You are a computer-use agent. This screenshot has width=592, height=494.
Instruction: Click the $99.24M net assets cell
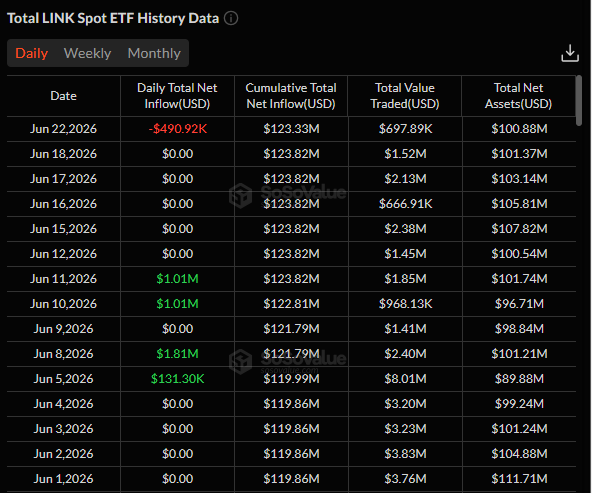click(519, 404)
